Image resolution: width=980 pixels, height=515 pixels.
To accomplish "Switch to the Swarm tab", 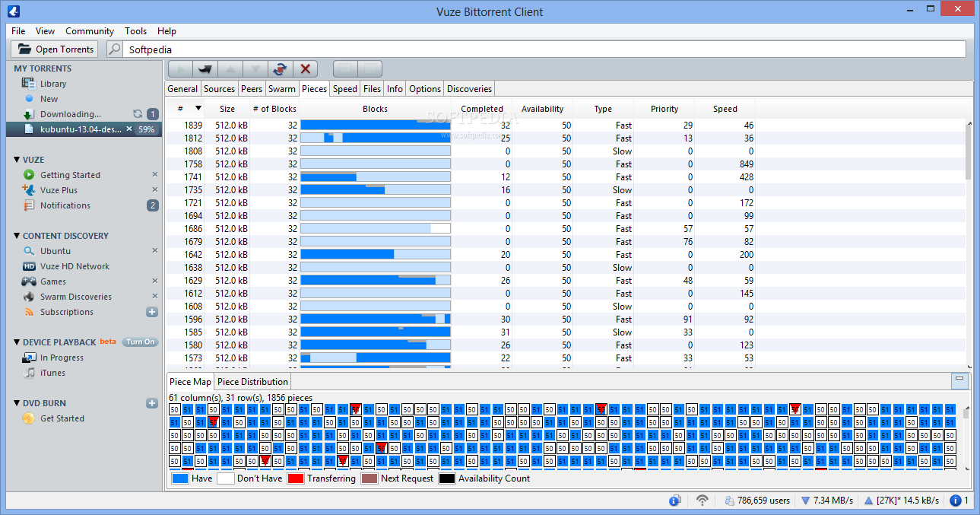I will pyautogui.click(x=281, y=88).
